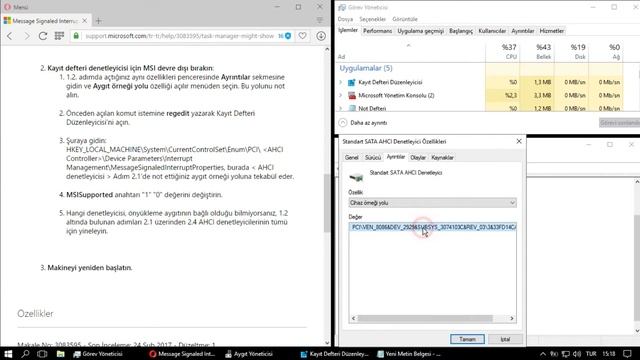Open volume control in system tray
The height and width of the screenshot is (360, 640).
(577, 354)
